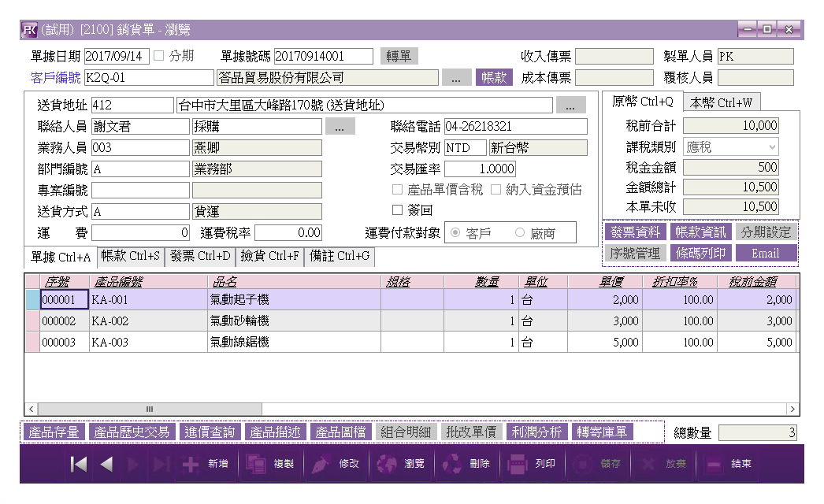The height and width of the screenshot is (504, 824).
Task: Switch to the 撿貨 Ctrl+F tab
Action: click(x=269, y=256)
